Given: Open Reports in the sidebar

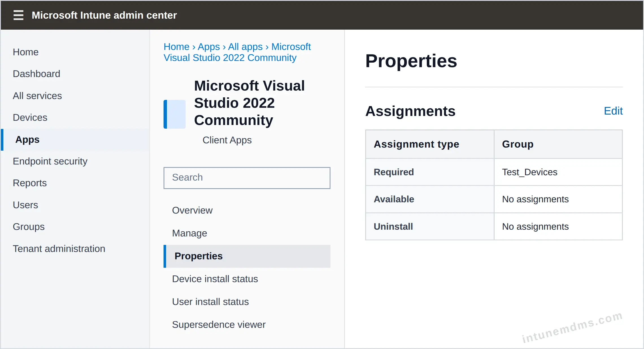Looking at the screenshot, I should point(30,183).
